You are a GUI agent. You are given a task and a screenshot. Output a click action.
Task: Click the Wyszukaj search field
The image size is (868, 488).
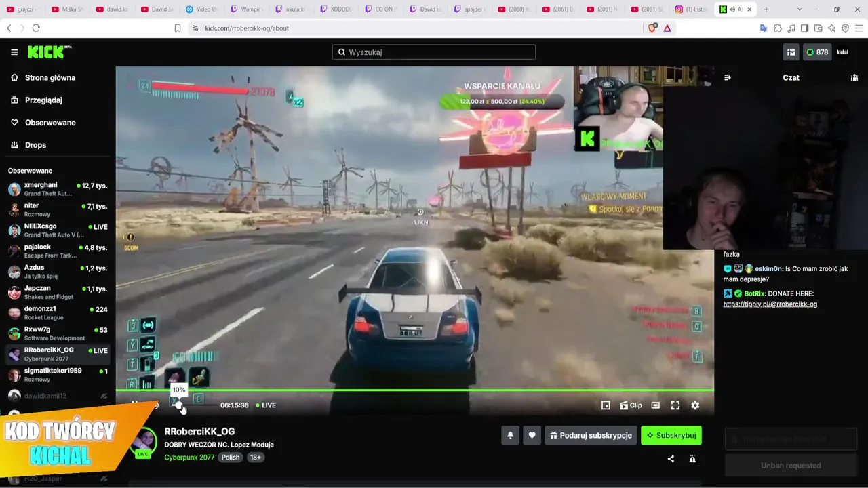(x=434, y=52)
